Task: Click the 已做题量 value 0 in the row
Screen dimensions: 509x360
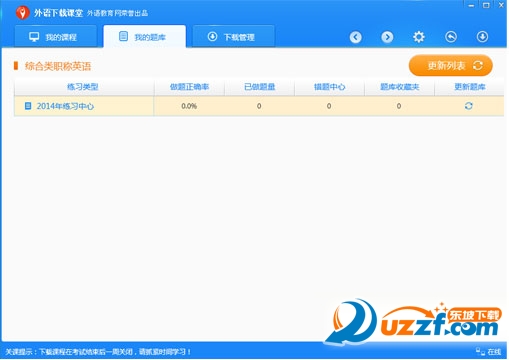Action: pos(259,106)
